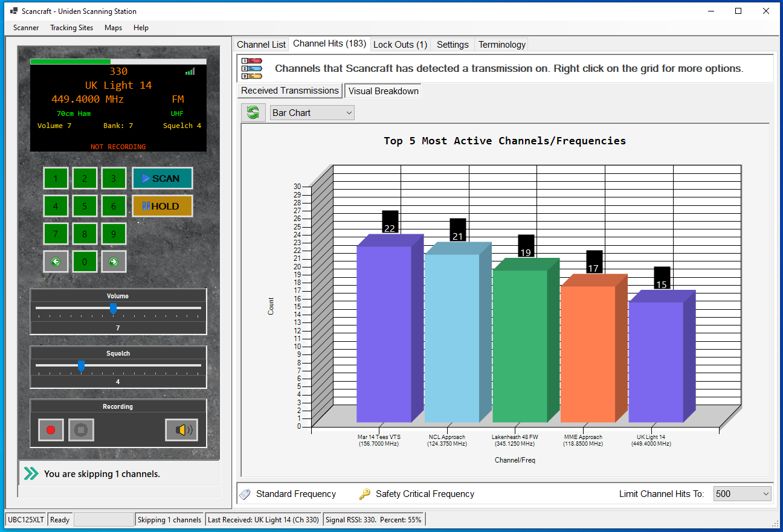Screen dimensions: 783x532
Task: Open the Terminology tab
Action: click(501, 45)
